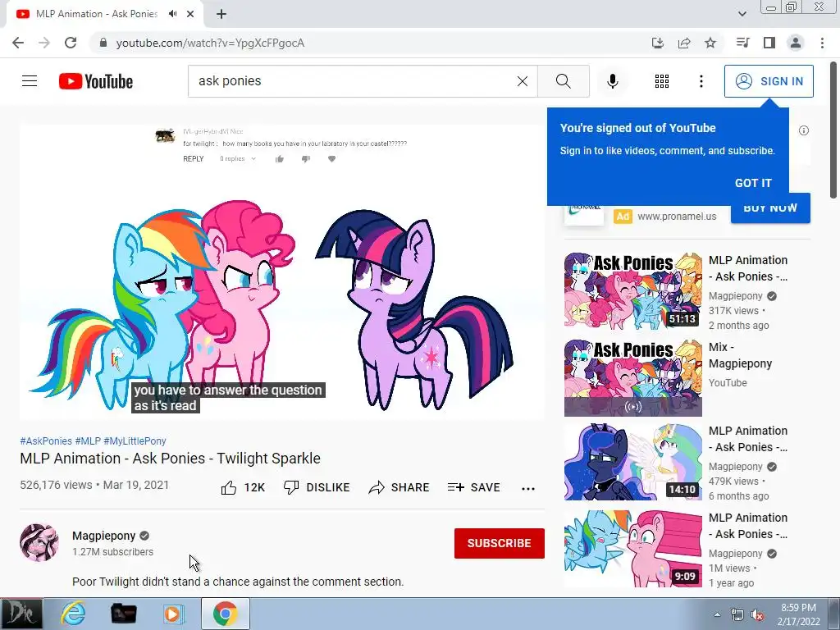Go forward with browser forward arrow

44,43
